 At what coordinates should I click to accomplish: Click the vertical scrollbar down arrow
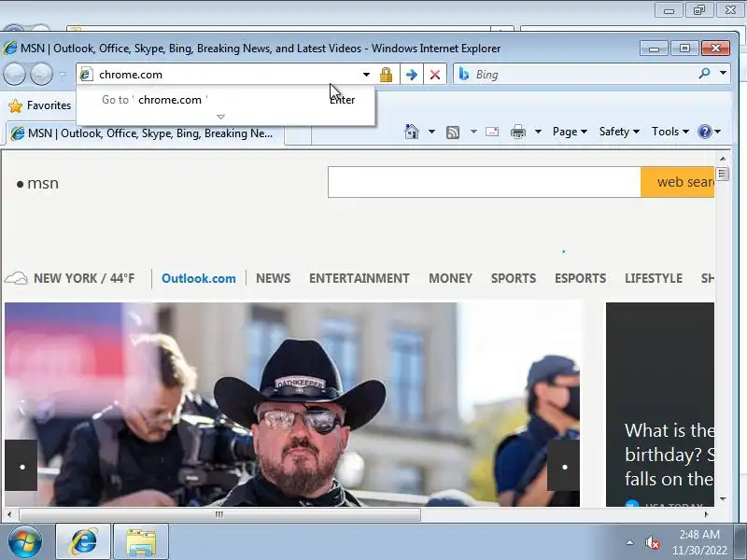pyautogui.click(x=723, y=499)
